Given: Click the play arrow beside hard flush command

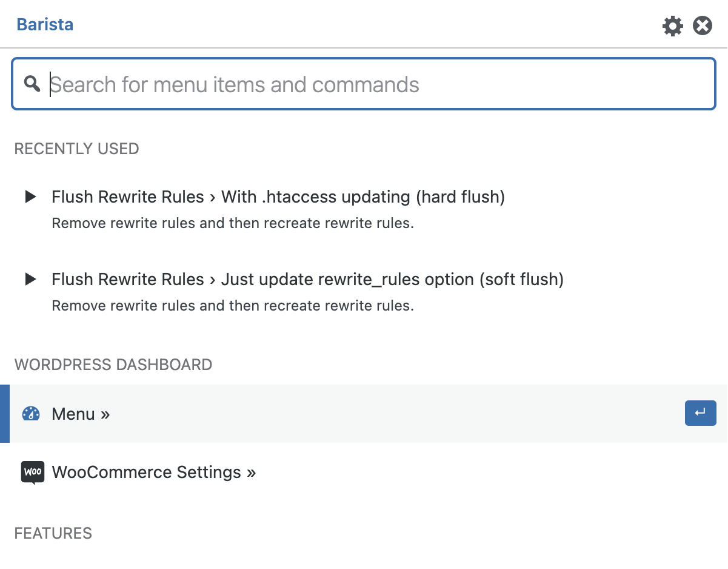Looking at the screenshot, I should click(30, 197).
